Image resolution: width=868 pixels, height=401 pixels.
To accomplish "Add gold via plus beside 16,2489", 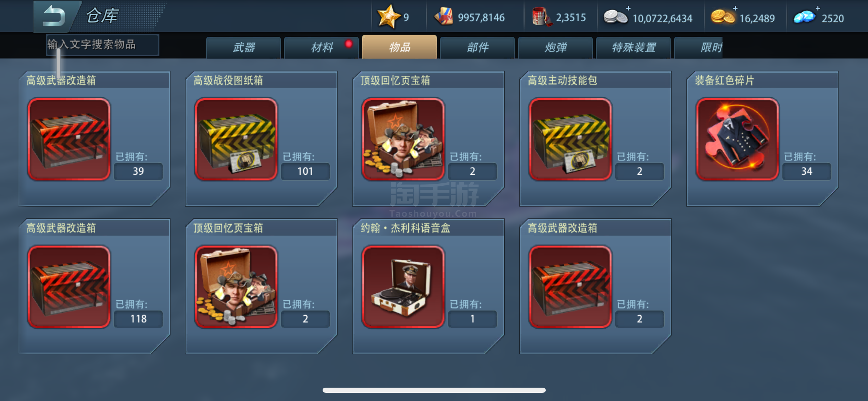I will 735,8.
